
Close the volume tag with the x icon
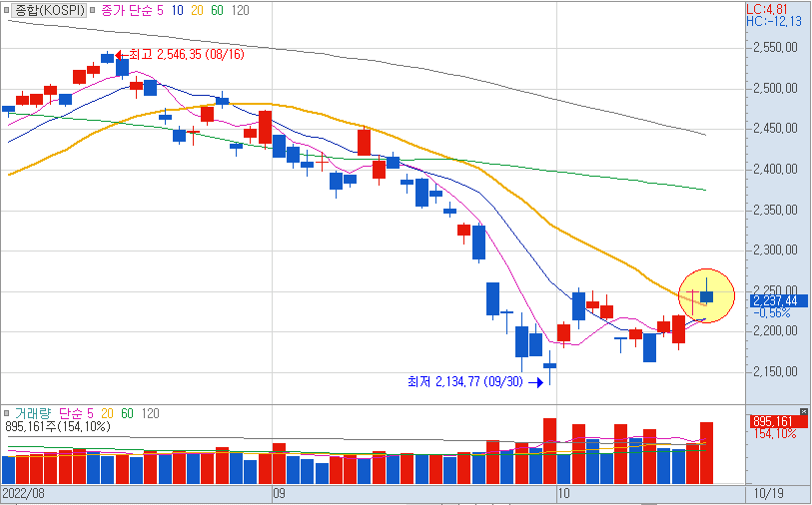803,412
